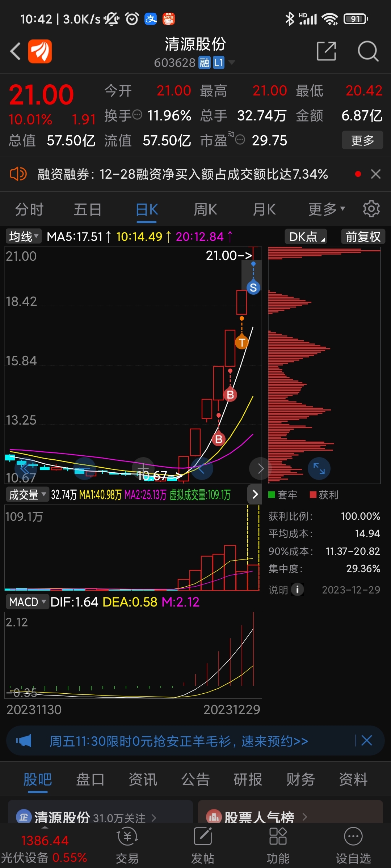
Task: Open the Eastmoney orange app logo
Action: pos(40,51)
